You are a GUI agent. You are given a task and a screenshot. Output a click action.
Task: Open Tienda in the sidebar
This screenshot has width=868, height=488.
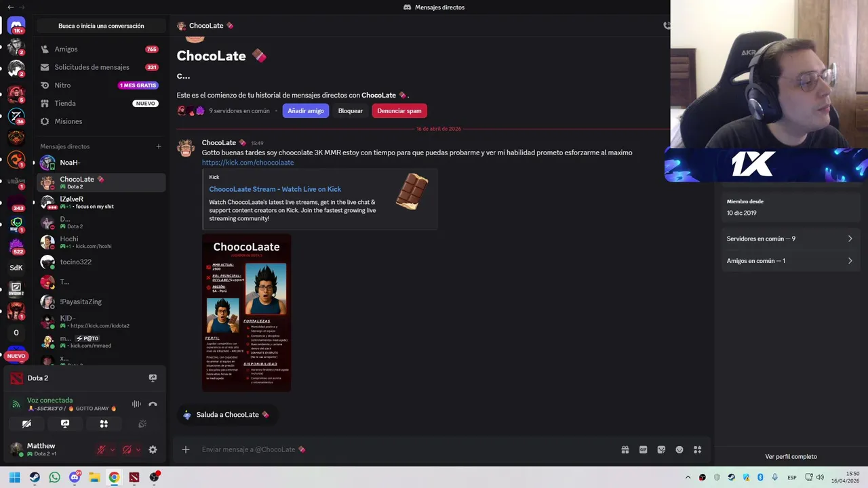click(101, 103)
